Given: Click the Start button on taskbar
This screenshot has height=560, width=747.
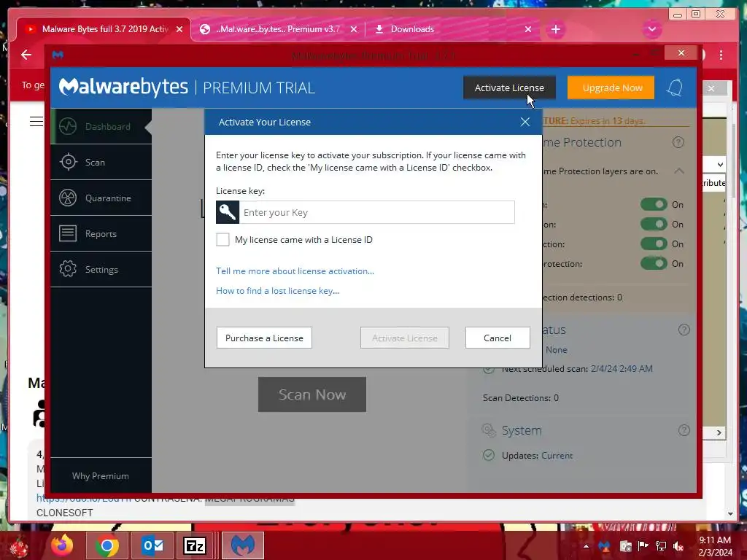Looking at the screenshot, I should tap(18, 547).
